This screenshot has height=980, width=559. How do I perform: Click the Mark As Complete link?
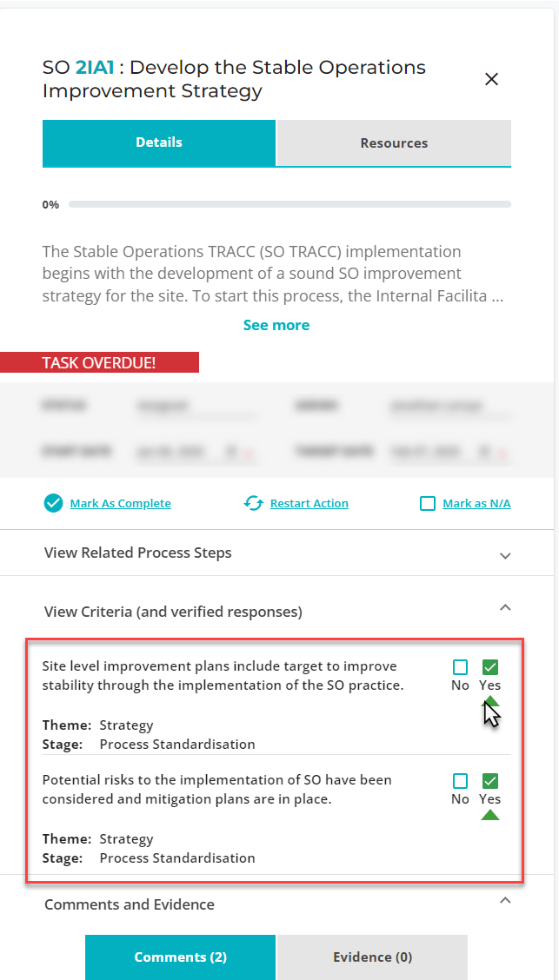120,503
